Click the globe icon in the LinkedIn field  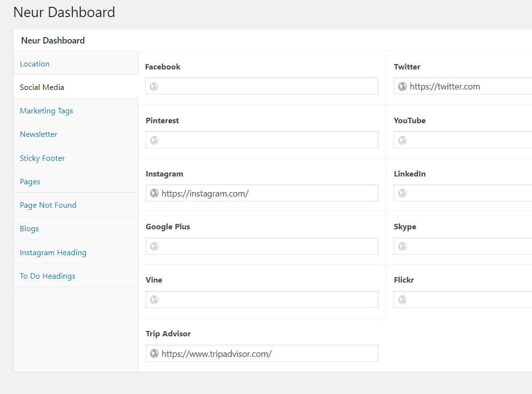[x=402, y=193]
